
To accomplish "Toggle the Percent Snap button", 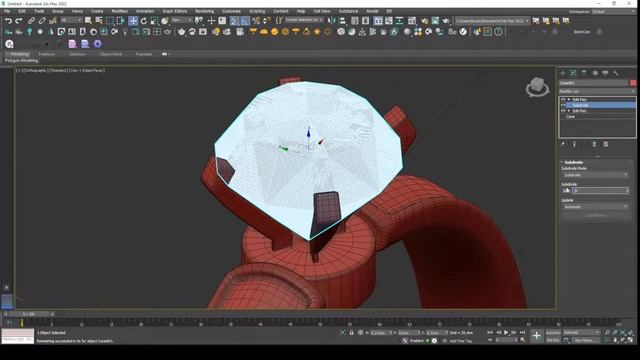I will (x=256, y=20).
